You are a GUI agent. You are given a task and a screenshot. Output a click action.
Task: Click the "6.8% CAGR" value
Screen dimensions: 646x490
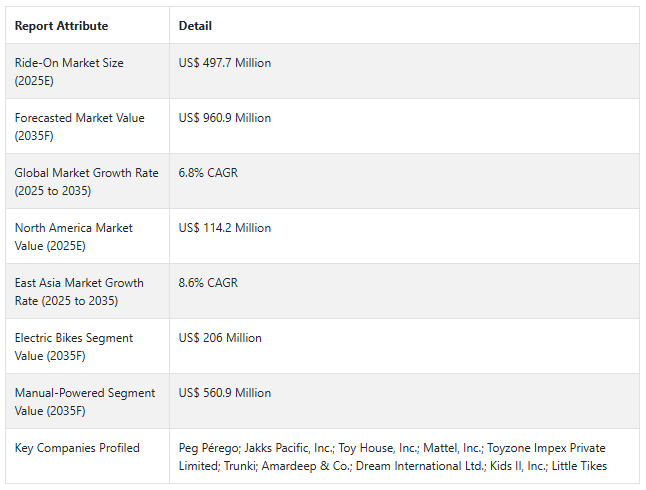[x=208, y=173]
